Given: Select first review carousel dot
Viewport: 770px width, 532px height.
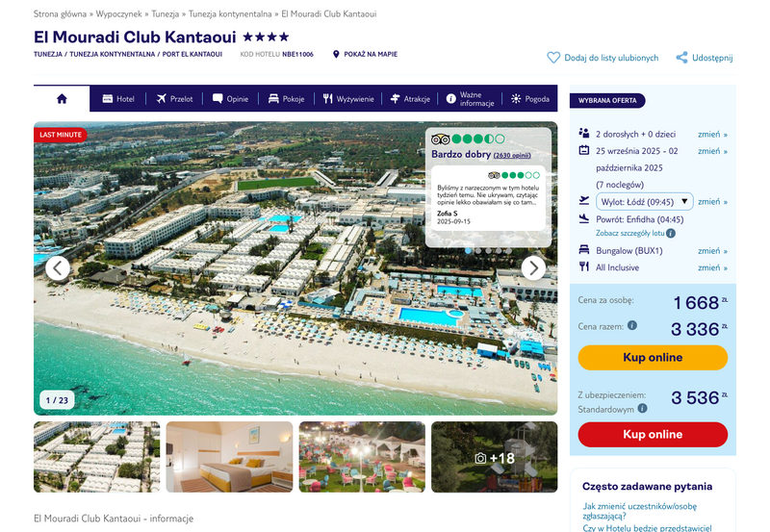Looking at the screenshot, I should click(468, 251).
